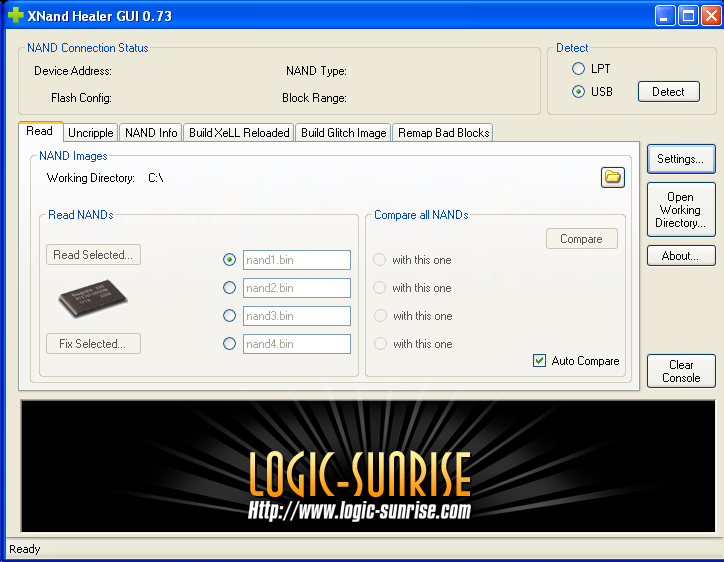The width and height of the screenshot is (724, 562).
Task: Select the nand2.bin radio button
Action: [229, 288]
